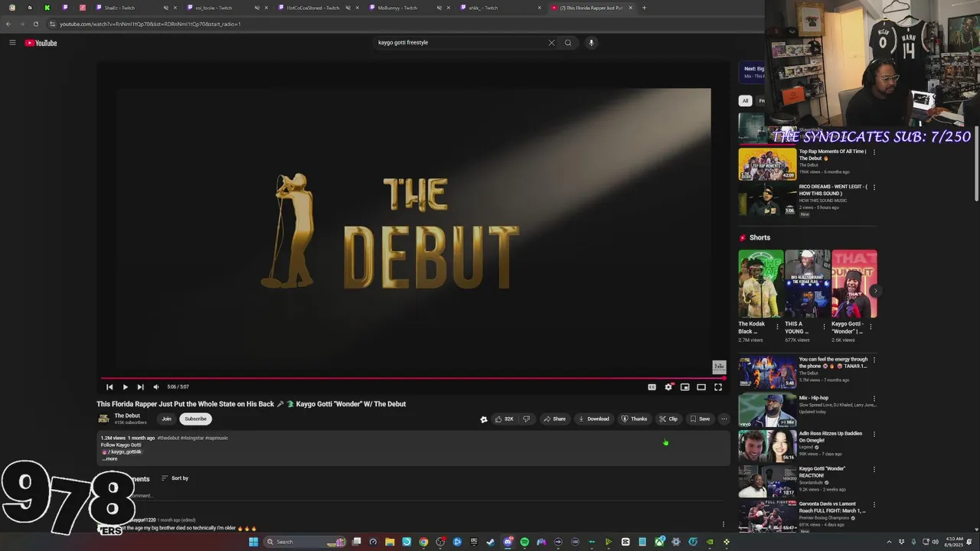Screen dimensions: 980x551
Task: Join The Debut channel membership
Action: coord(166,419)
